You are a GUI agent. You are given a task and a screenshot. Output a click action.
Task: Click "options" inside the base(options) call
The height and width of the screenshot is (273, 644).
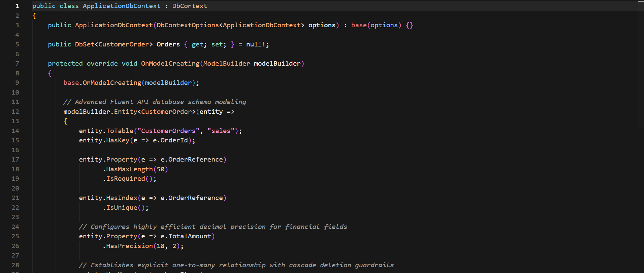[384, 25]
